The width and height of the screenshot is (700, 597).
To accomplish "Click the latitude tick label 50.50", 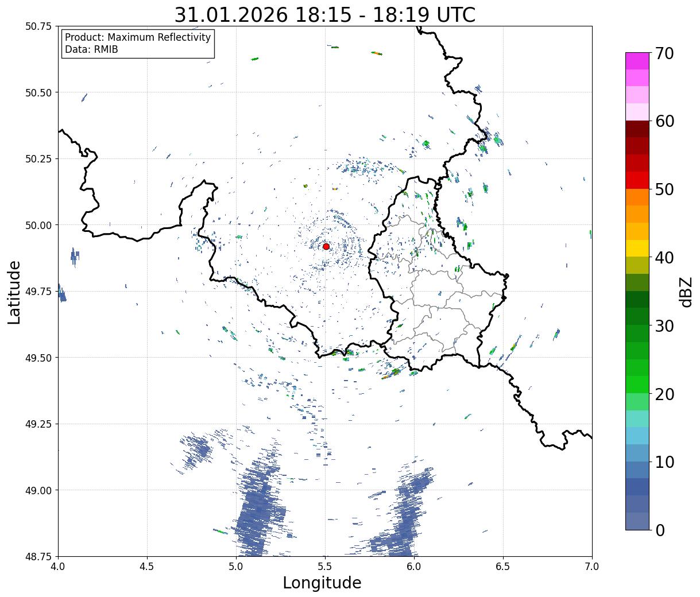I will tap(38, 92).
